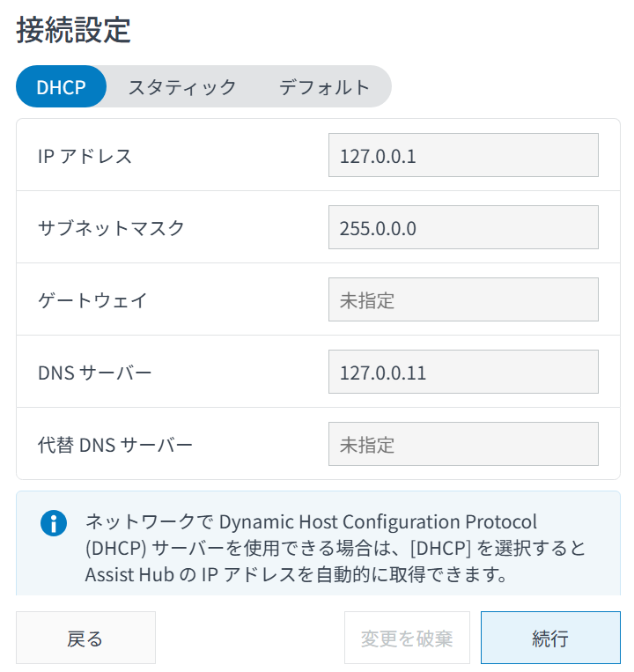The width and height of the screenshot is (634, 672).
Task: Click the DHCP information message text
Action: tap(335, 548)
